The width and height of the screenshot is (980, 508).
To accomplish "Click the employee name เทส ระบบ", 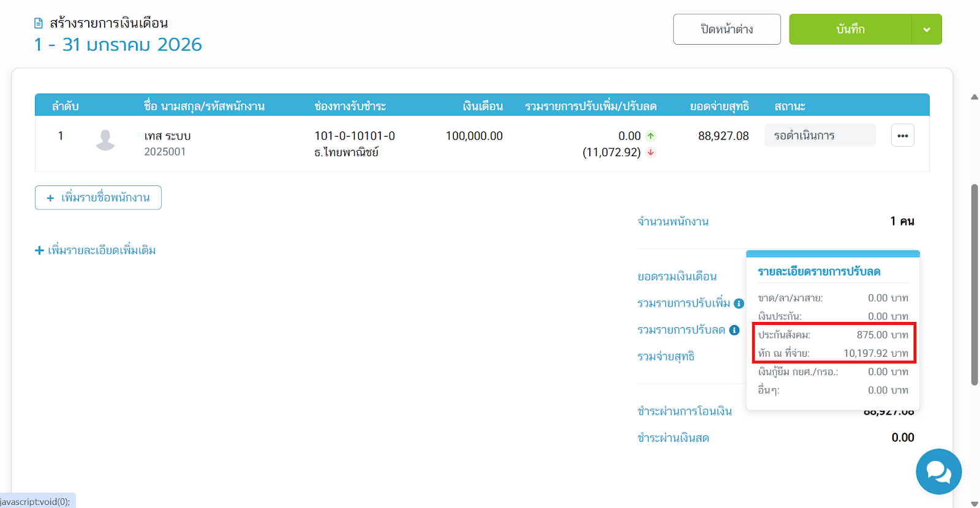I will tap(167, 136).
